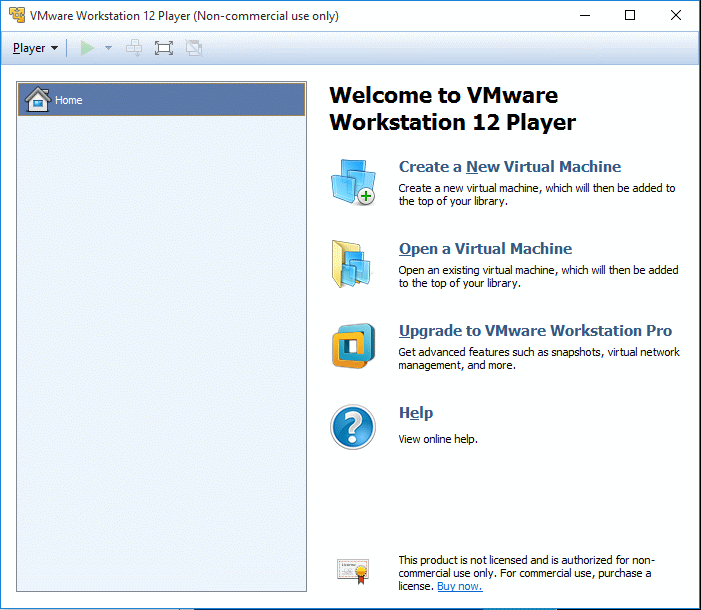Click the Home house icon in sidebar
Viewport: 701px width, 610px height.
tap(37, 100)
